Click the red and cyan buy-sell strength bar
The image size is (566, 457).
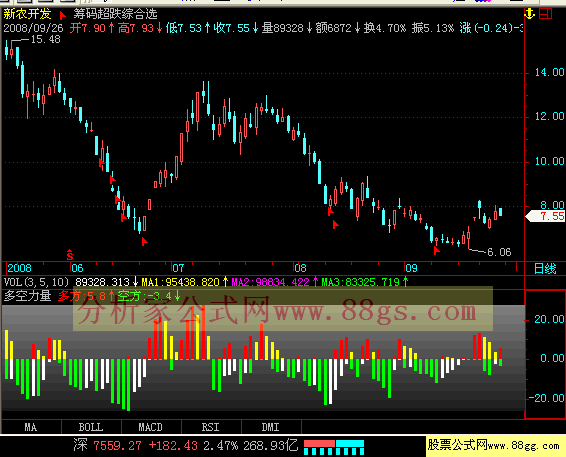(x=334, y=447)
